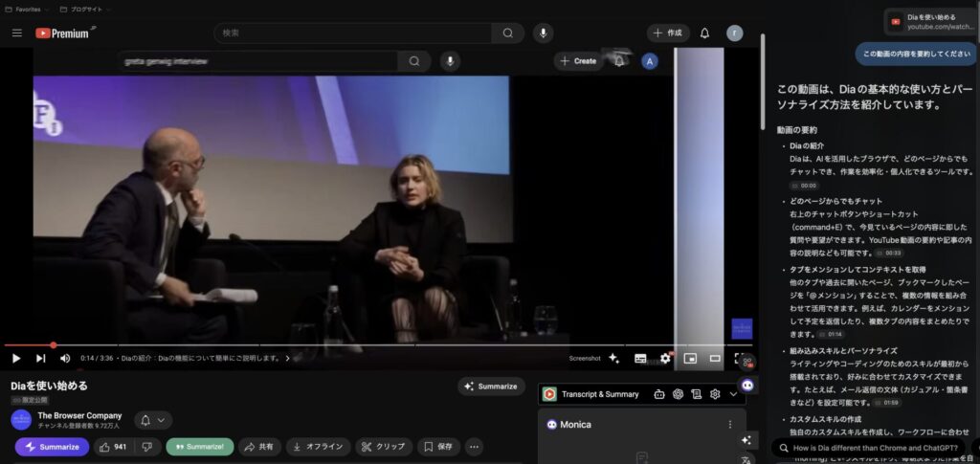980x464 pixels.
Task: Like the video (941 likes)
Action: click(112, 447)
